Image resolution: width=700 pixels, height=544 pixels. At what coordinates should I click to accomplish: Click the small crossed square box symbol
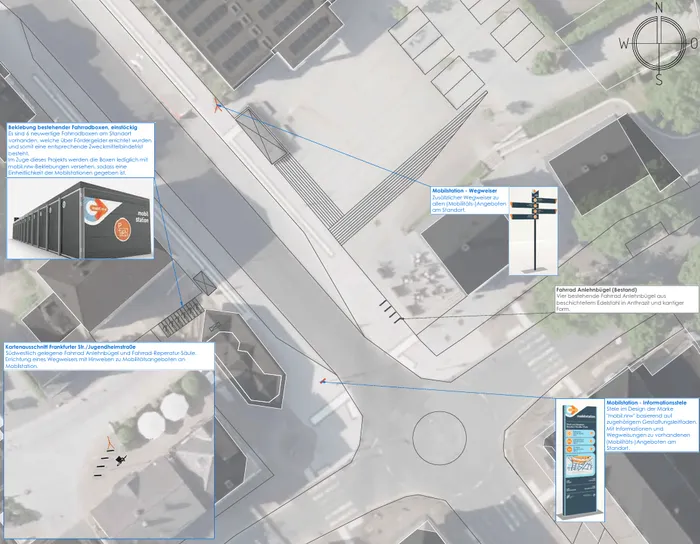coord(205,283)
